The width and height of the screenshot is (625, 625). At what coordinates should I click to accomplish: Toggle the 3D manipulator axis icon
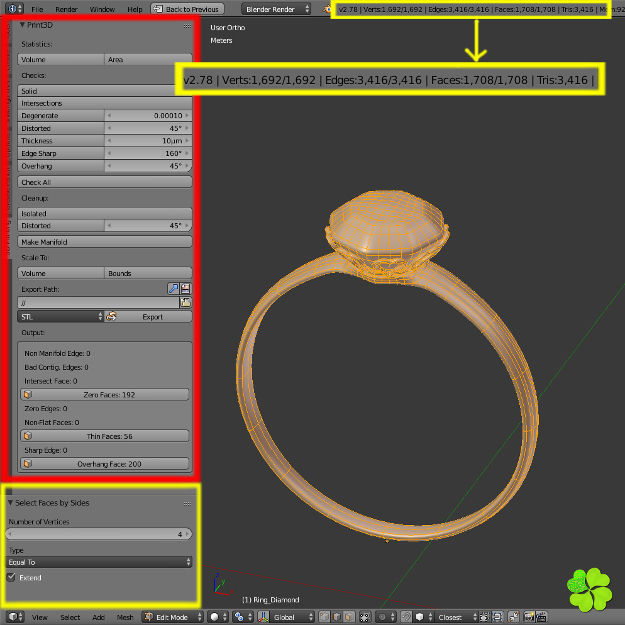(x=263, y=617)
